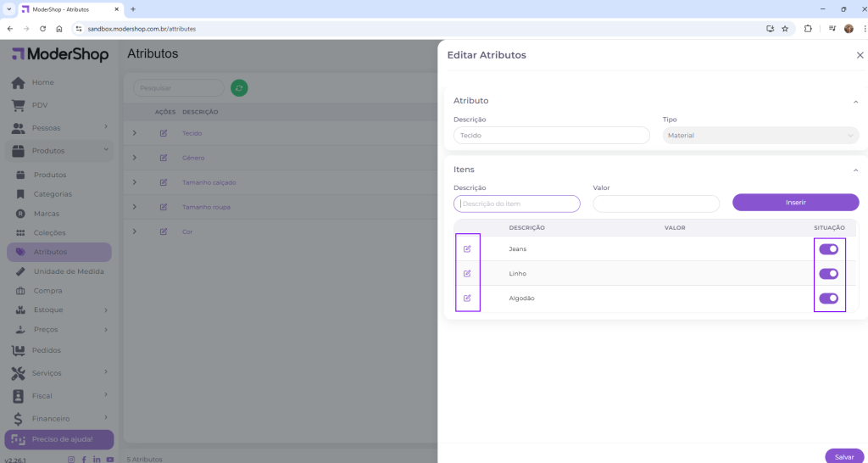Screen dimensions: 868x463
Task: Click the edit icon for Jeans item
Action: pyautogui.click(x=467, y=248)
